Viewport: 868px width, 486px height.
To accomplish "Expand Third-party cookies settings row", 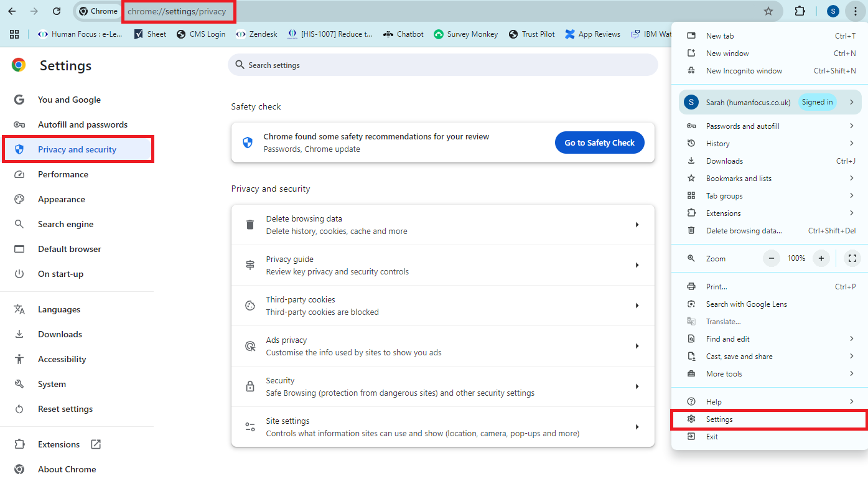I will 442,306.
